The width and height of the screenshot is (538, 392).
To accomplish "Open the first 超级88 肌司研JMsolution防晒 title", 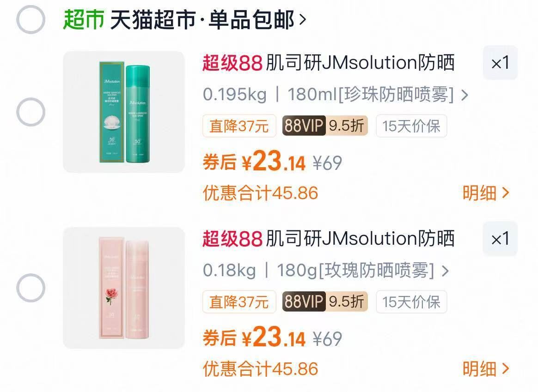I will point(328,63).
